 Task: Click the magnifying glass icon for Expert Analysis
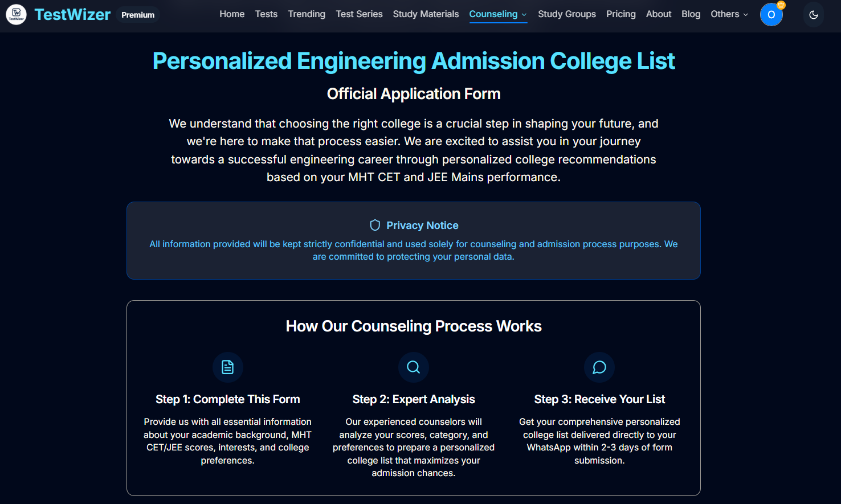tap(413, 367)
